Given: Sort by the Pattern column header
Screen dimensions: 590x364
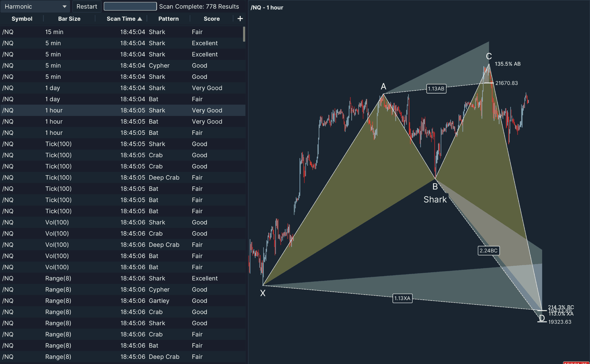Looking at the screenshot, I should click(168, 19).
